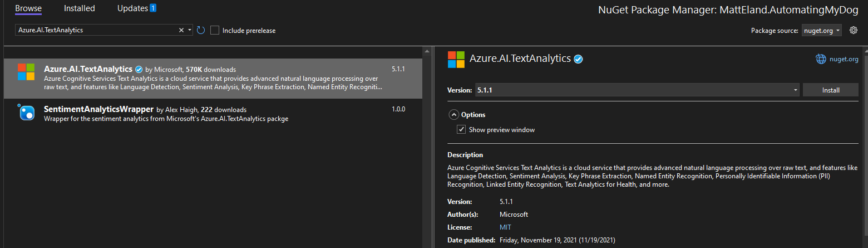
Task: Click the Description heading
Action: [x=465, y=155]
